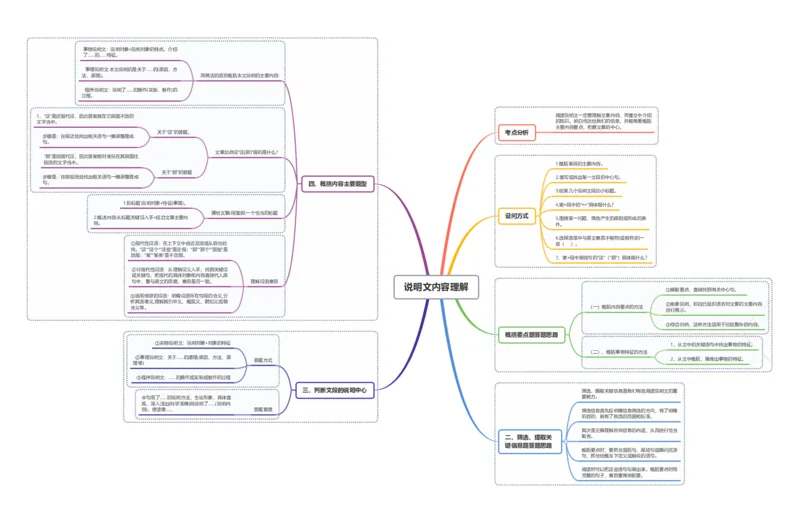Screen dimensions: 800x523
Task: Click the 关于"那"的答题 sub-node
Action: coord(177,172)
